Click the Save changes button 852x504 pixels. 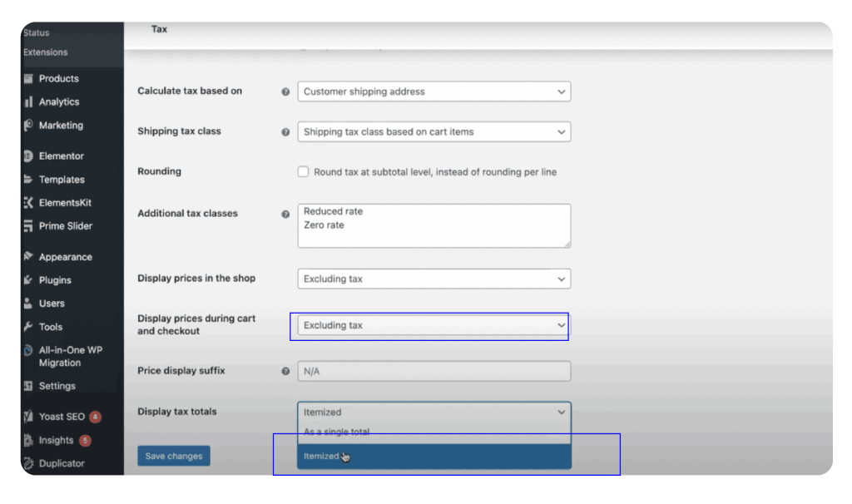(x=173, y=456)
